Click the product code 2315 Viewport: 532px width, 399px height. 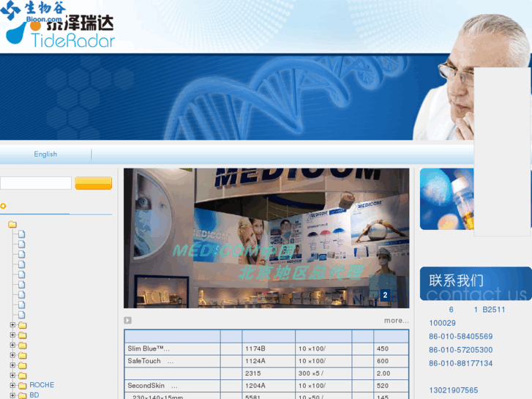[x=253, y=373]
